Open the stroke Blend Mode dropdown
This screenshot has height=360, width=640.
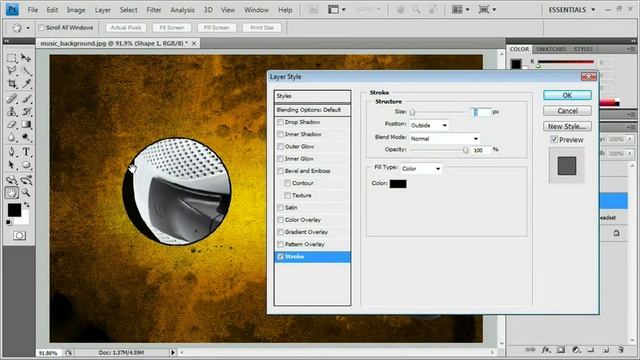click(x=444, y=139)
